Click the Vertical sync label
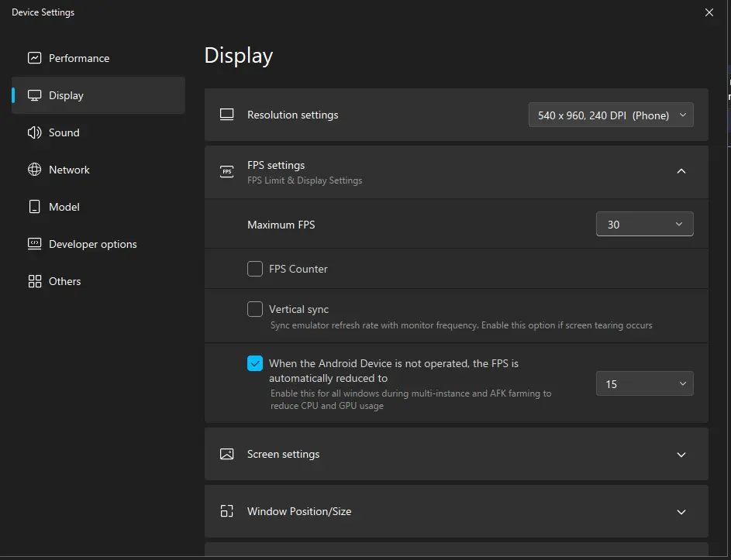 point(298,309)
